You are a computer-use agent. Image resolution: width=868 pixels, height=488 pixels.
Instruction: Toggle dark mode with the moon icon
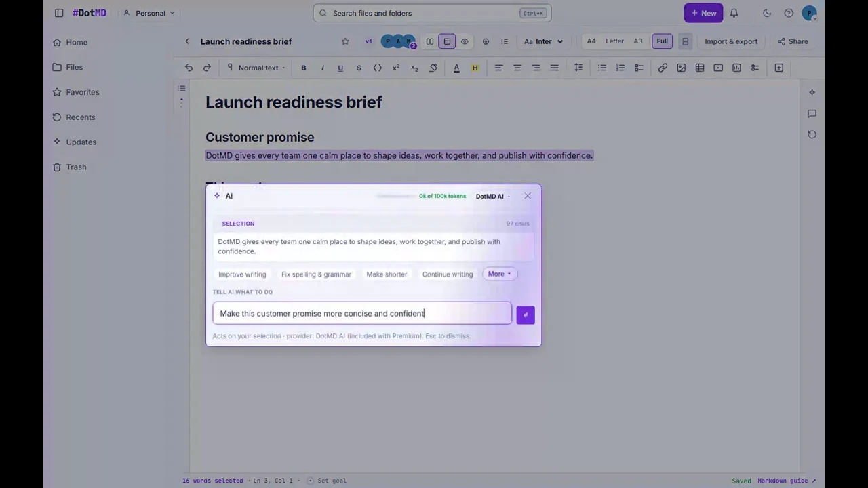[767, 13]
